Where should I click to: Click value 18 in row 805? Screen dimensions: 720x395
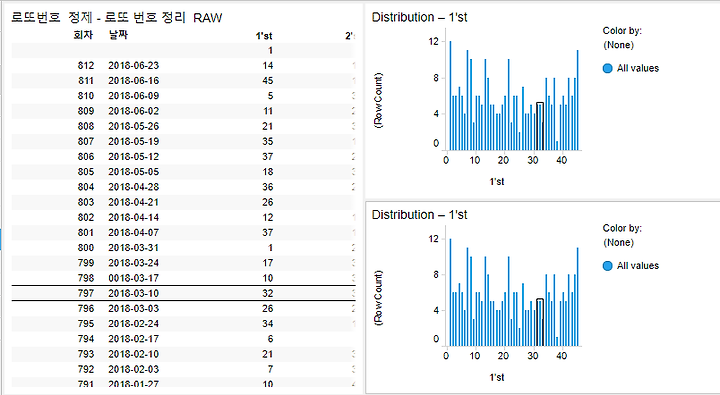point(268,172)
